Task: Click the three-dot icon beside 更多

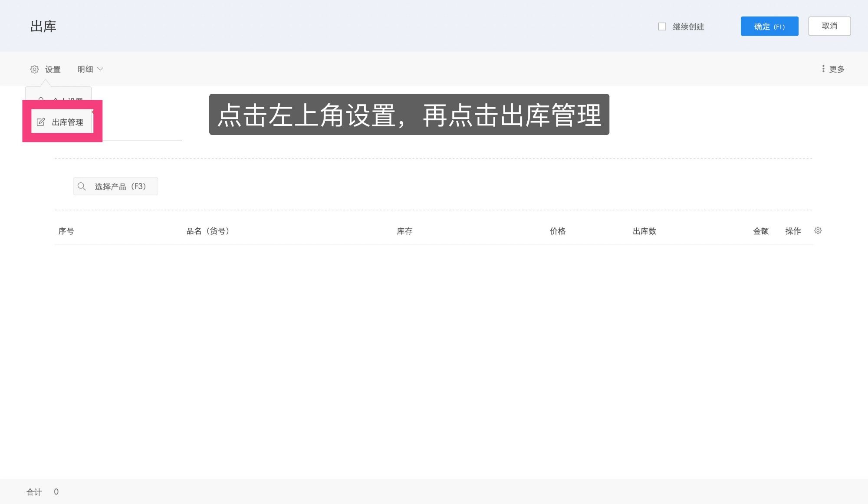Action: [x=823, y=69]
